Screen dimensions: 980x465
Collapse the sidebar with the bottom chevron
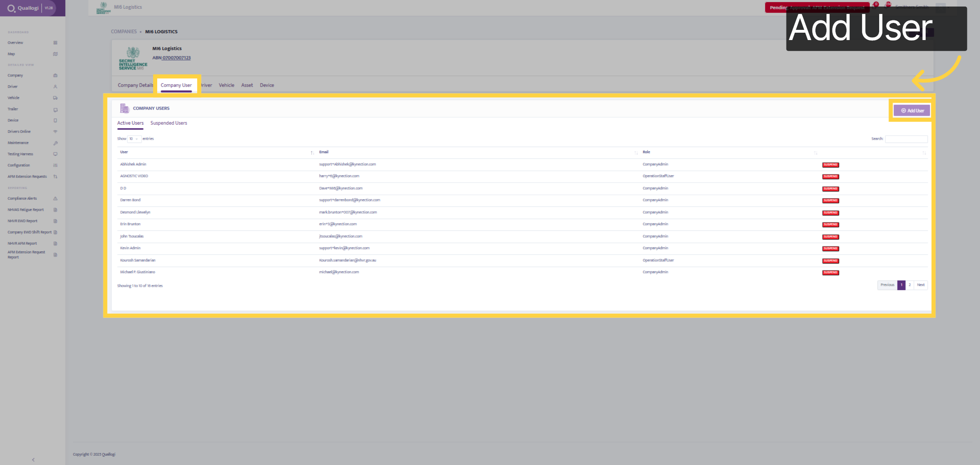click(33, 460)
